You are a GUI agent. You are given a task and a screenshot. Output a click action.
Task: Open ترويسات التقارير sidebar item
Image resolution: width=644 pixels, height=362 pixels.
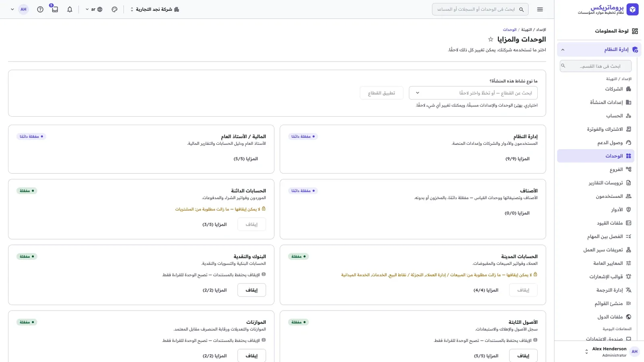(x=596, y=183)
